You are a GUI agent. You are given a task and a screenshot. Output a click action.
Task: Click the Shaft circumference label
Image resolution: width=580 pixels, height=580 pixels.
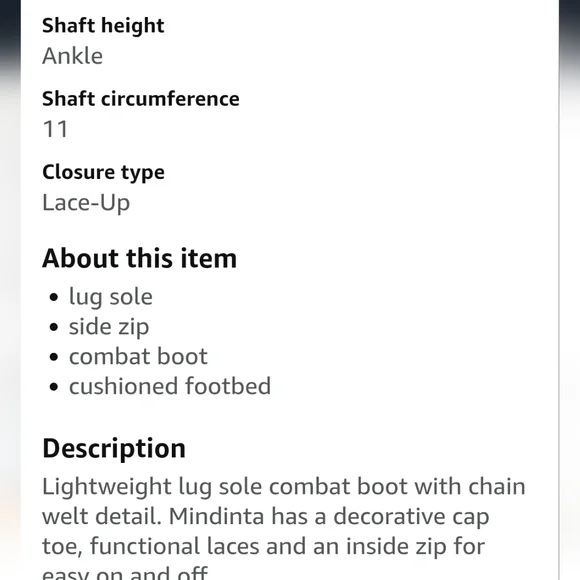pos(141,99)
